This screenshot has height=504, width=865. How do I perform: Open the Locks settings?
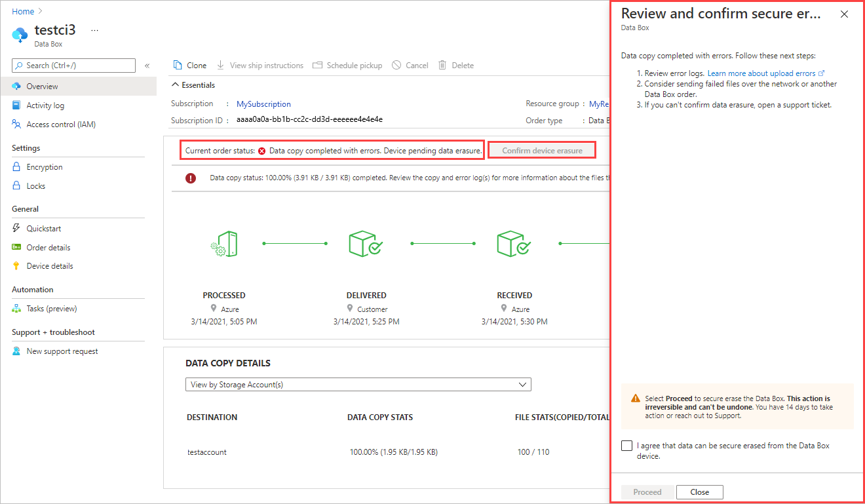33,185
